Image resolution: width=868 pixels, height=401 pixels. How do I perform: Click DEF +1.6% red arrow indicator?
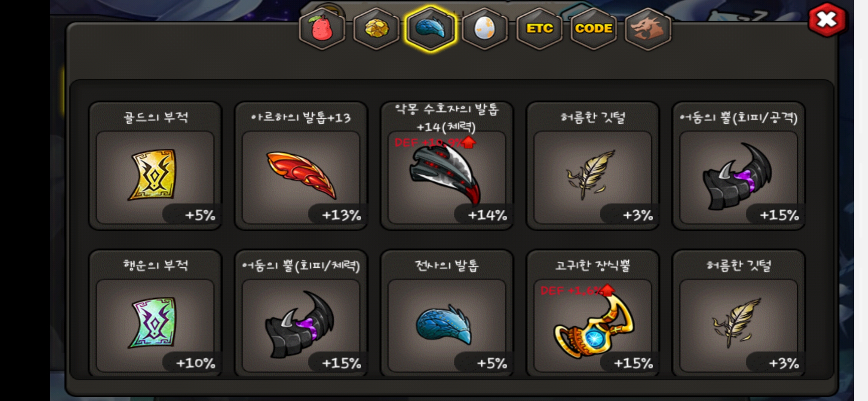[608, 290]
